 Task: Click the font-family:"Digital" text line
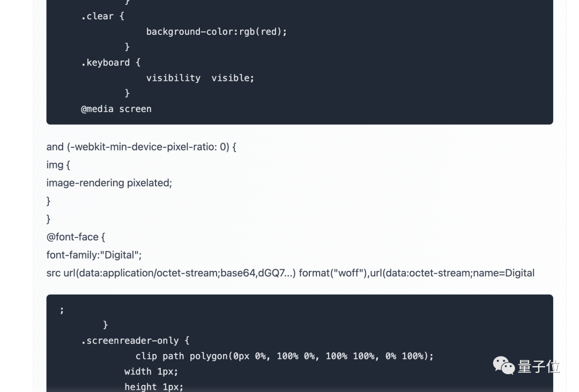[94, 255]
